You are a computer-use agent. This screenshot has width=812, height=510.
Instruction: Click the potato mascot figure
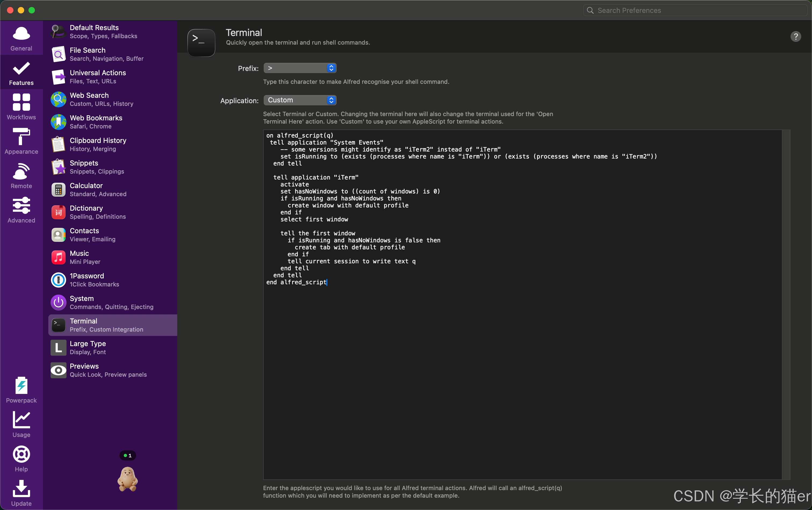[x=128, y=479]
